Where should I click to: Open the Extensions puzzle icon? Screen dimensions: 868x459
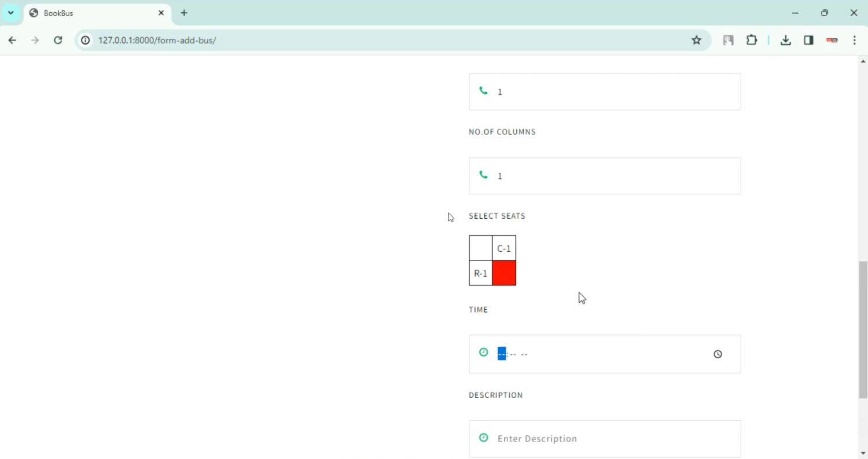752,40
